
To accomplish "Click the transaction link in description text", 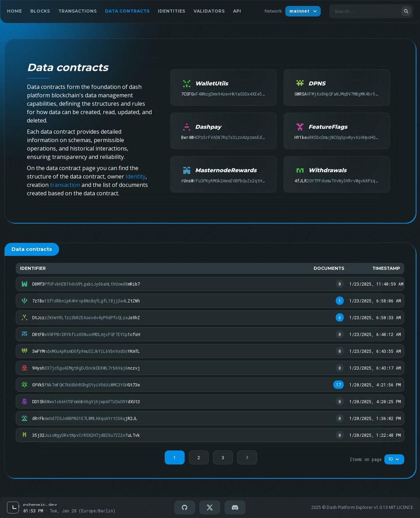I will [65, 185].
